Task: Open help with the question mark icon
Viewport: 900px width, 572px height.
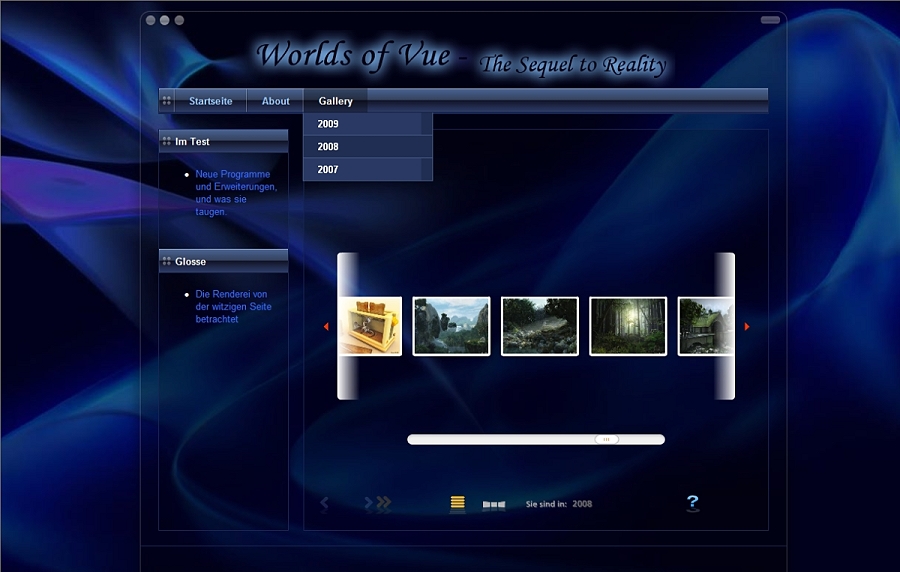Action: [x=693, y=503]
